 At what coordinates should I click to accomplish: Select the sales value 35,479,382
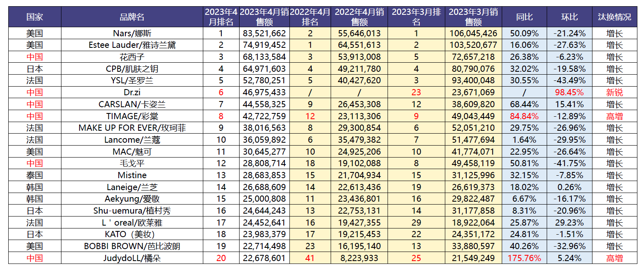tap(359, 140)
